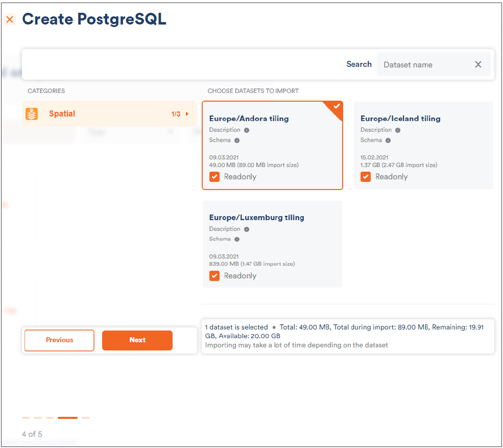503x448 pixels.
Task: Click the Previous button
Action: pos(59,340)
